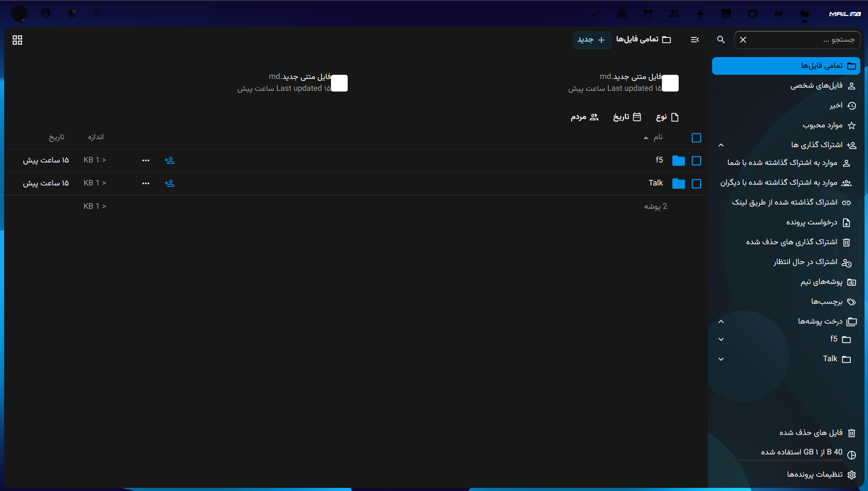Open درخواست پرونده file requests
868x491 pixels.
pyautogui.click(x=786, y=222)
